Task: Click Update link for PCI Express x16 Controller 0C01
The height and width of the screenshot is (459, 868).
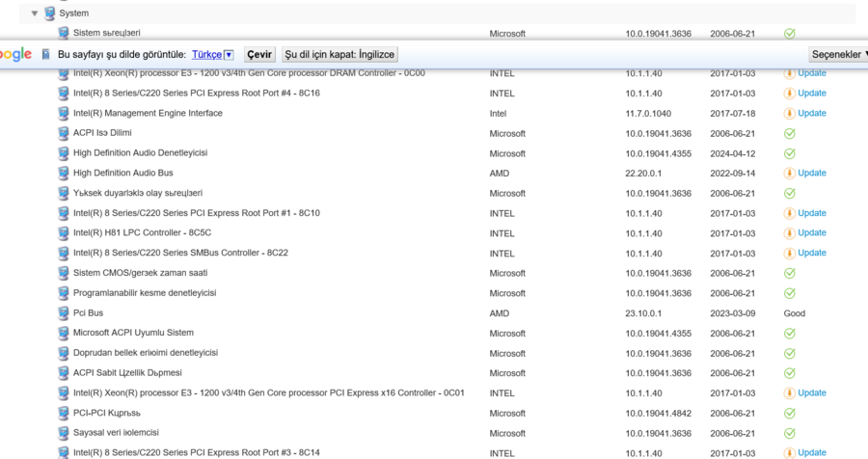Action: coord(811,393)
